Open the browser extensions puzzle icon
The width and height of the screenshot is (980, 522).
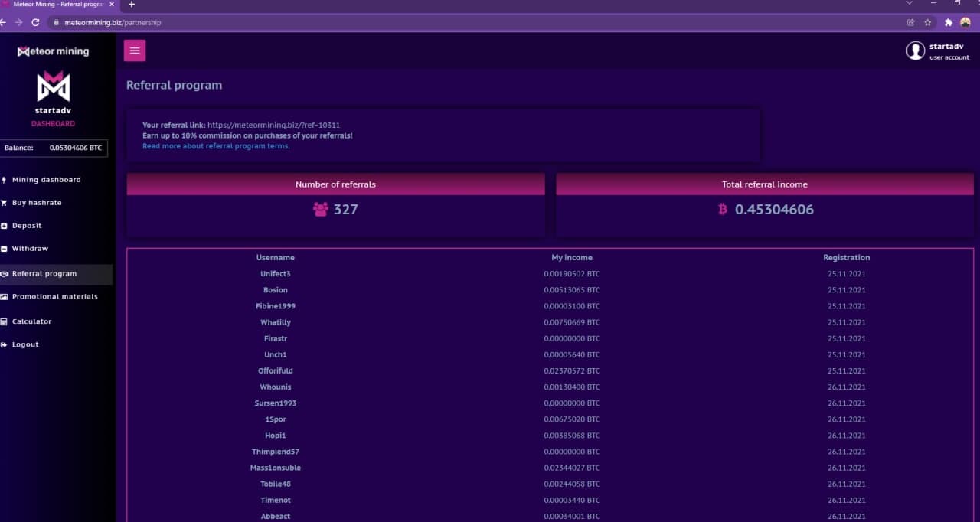click(949, 22)
